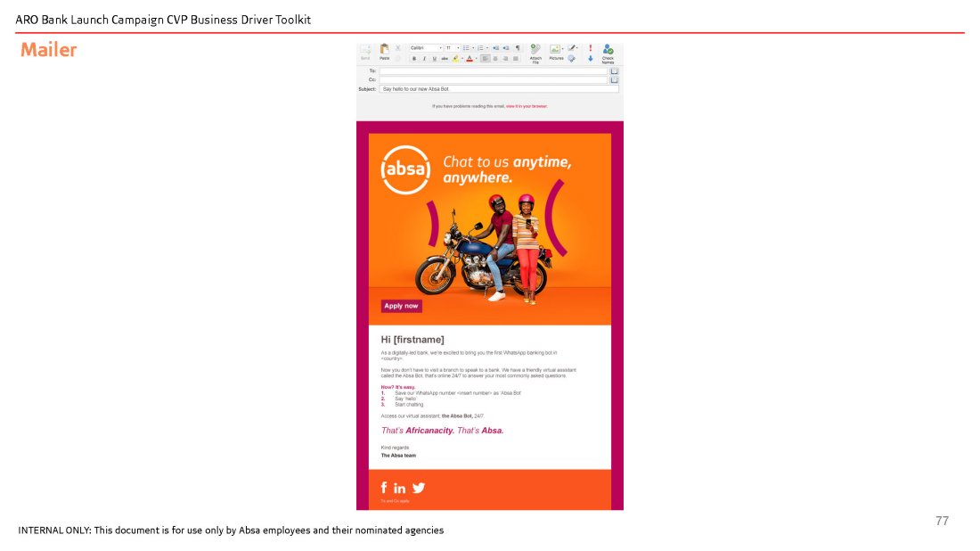Click the 'How? It's easy.' subheading

(x=398, y=387)
